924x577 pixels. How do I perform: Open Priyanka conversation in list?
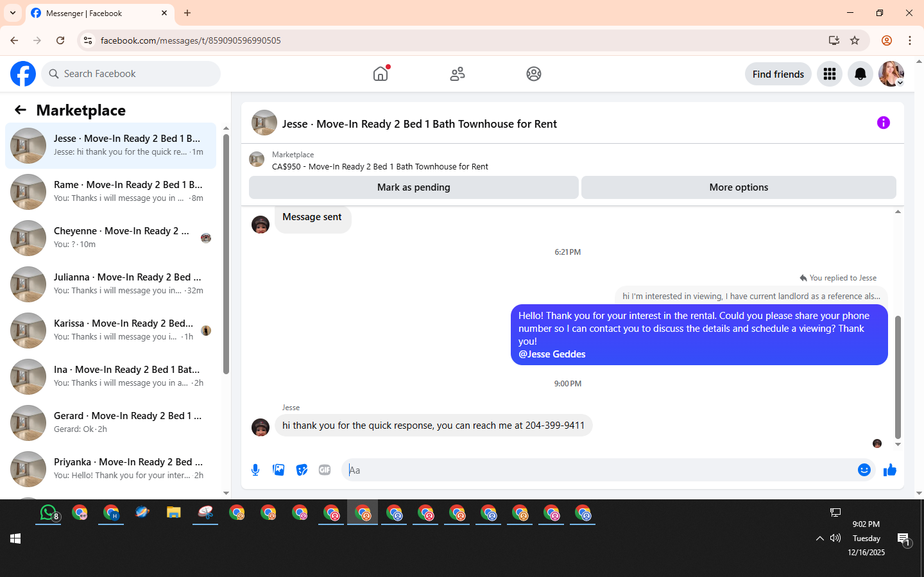[111, 469]
